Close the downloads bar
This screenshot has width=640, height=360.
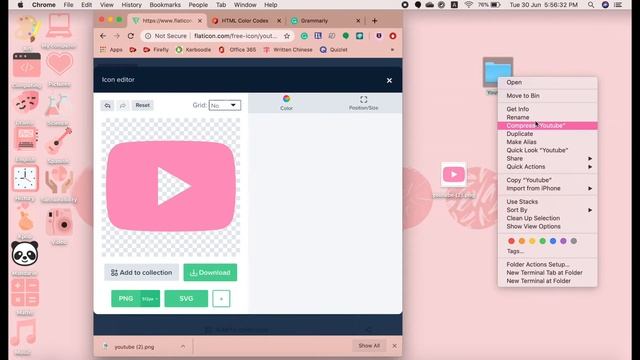394,346
